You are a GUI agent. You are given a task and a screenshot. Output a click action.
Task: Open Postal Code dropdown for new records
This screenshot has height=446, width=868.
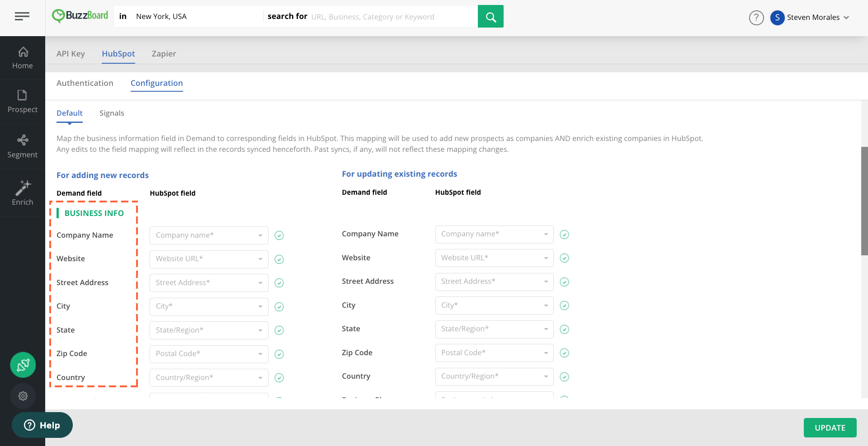[209, 354]
